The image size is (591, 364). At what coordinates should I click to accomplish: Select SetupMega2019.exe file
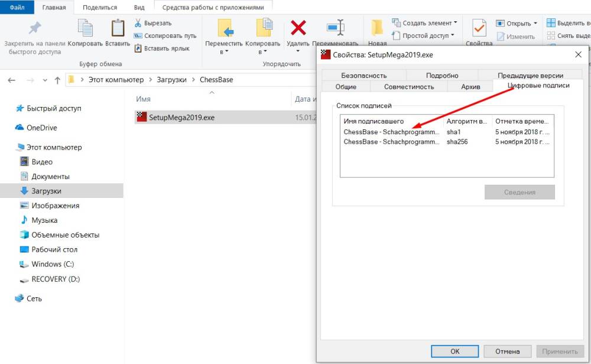tap(181, 117)
